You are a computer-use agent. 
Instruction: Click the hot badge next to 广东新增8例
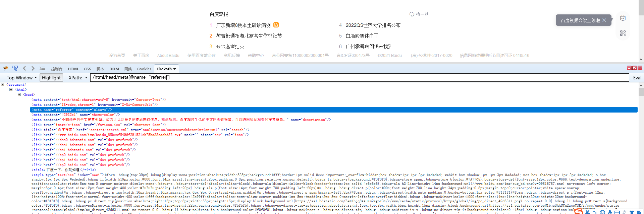coord(276,25)
